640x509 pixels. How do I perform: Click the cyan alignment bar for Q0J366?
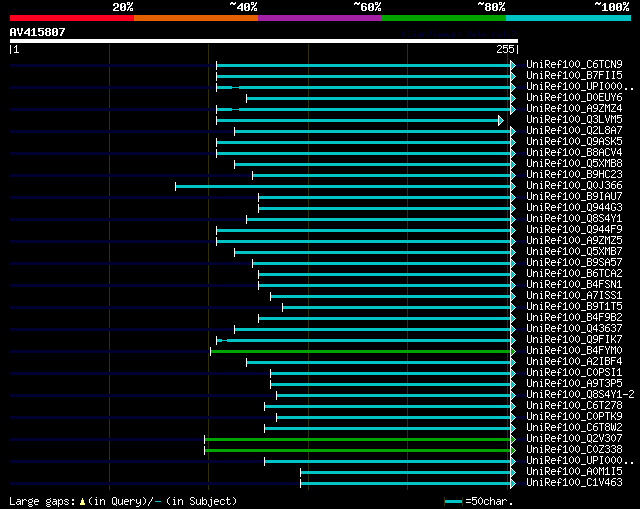[x=343, y=187]
